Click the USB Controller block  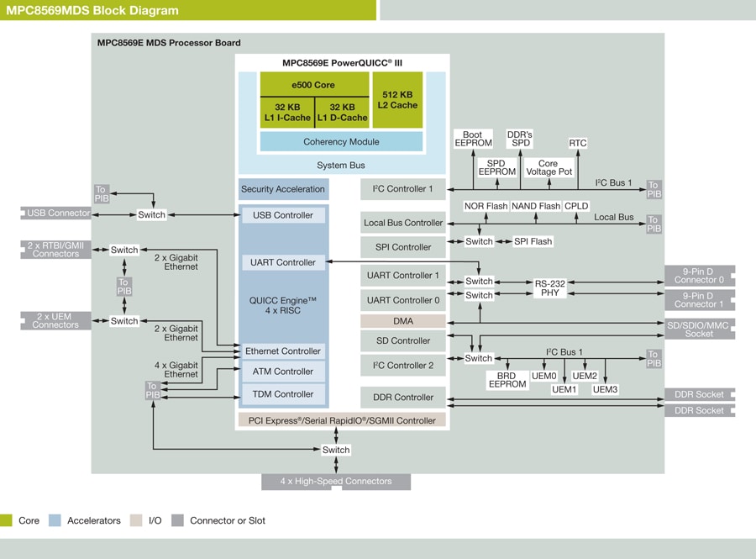(x=283, y=215)
